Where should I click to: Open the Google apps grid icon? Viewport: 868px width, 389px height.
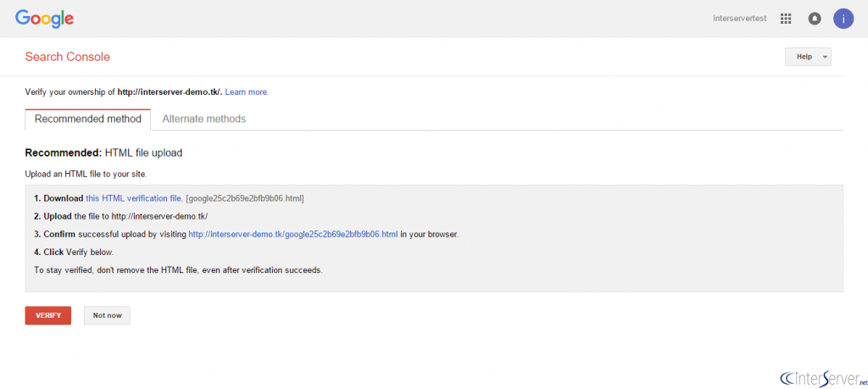tap(786, 19)
